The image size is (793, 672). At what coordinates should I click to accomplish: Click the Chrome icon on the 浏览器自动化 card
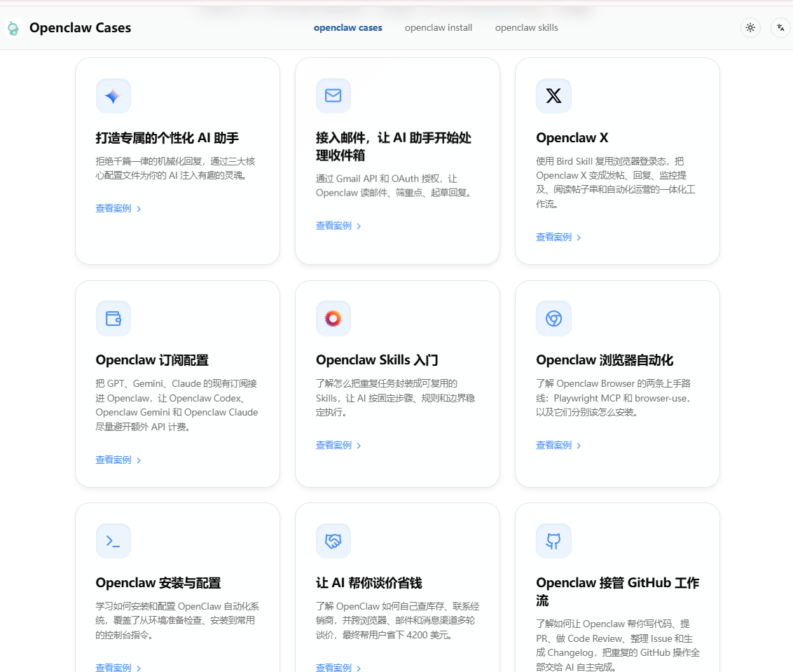tap(554, 318)
